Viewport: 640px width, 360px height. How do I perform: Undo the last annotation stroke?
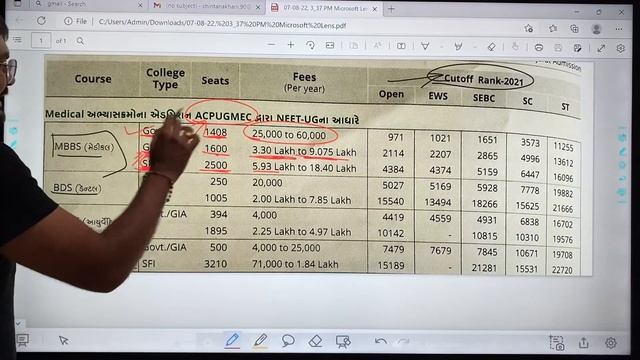pos(380,341)
